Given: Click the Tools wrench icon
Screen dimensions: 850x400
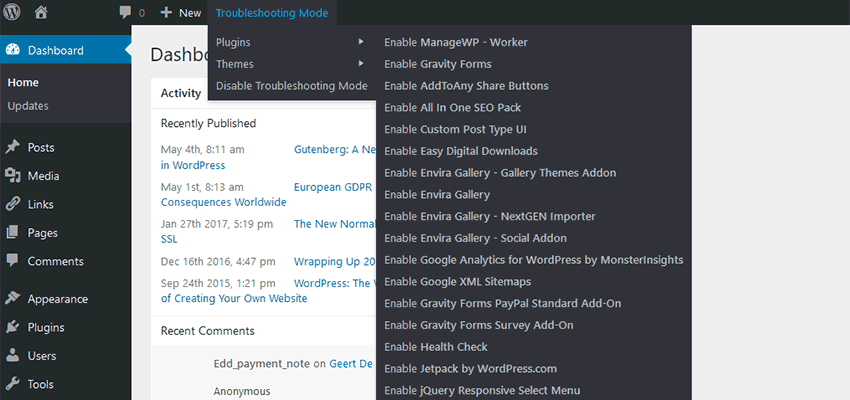Looking at the screenshot, I should click(x=13, y=384).
